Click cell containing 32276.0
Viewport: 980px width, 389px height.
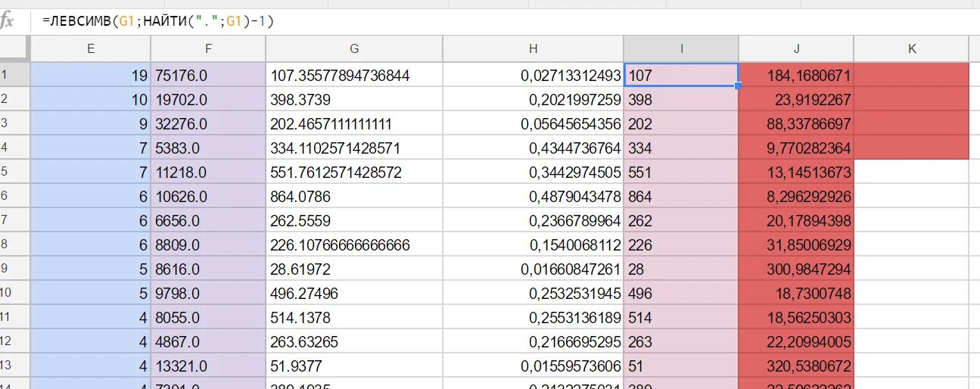208,123
